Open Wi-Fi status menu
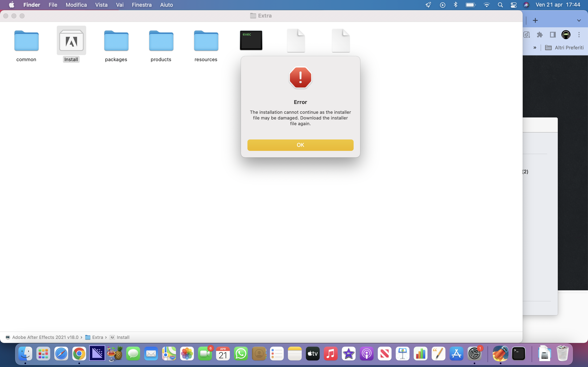This screenshot has height=367, width=588. (487, 5)
